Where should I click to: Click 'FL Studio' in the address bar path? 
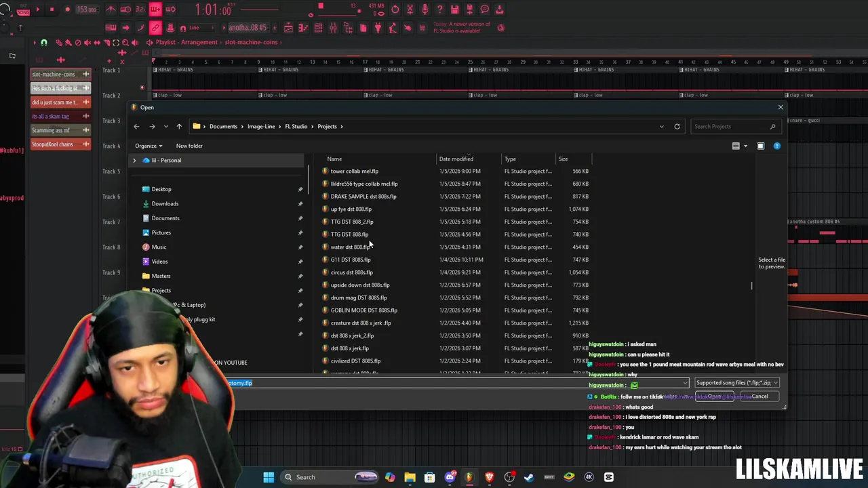point(296,127)
